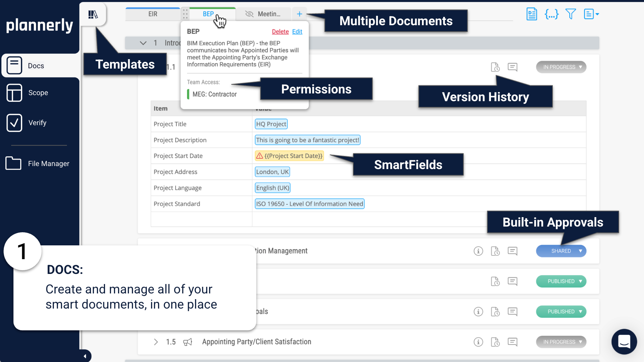
Task: Click English (UK) smartfield value
Action: [x=273, y=188]
